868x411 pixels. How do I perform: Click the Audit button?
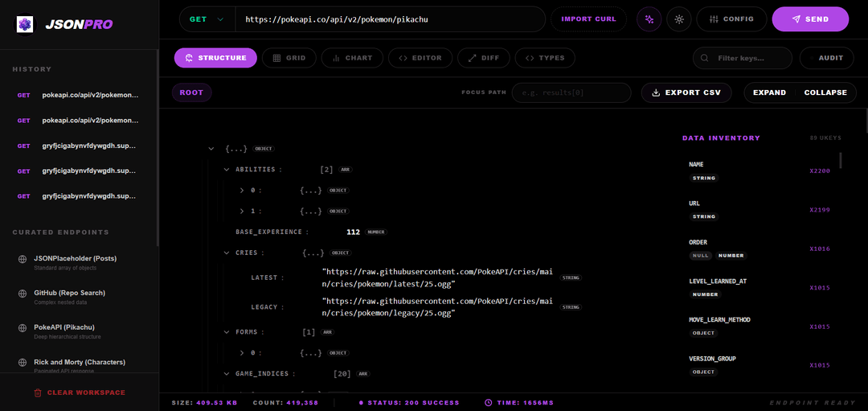pyautogui.click(x=826, y=58)
